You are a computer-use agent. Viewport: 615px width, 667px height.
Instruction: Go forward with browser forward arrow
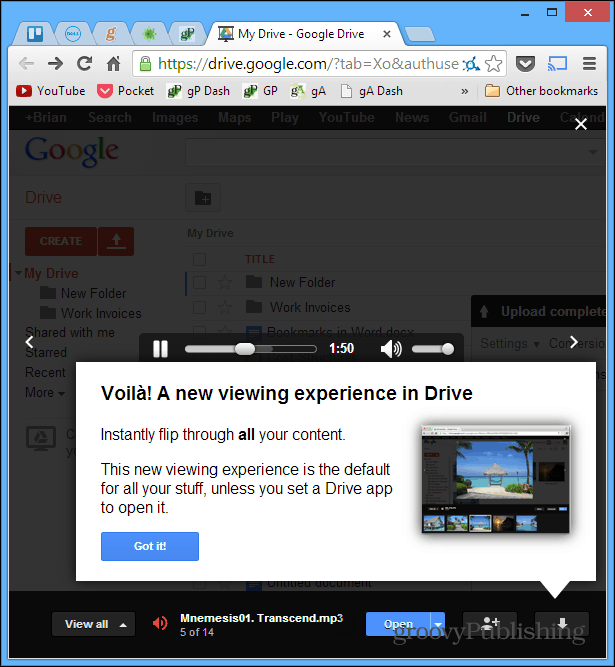click(x=55, y=64)
